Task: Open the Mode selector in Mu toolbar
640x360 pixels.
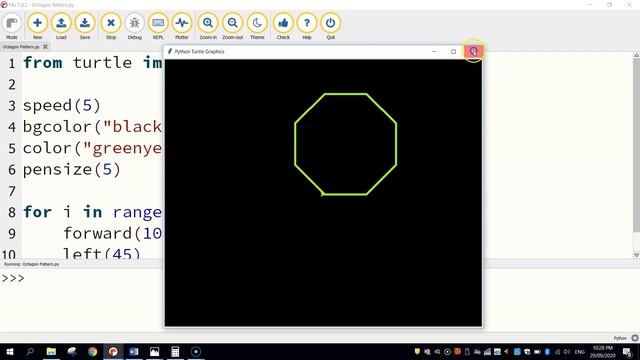Action: (x=12, y=26)
